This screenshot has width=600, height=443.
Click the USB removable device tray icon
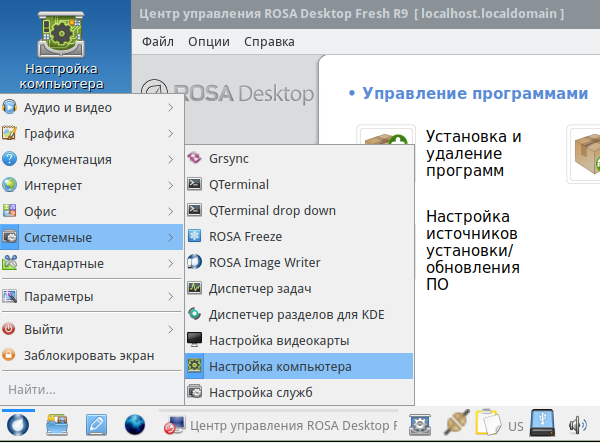542,423
